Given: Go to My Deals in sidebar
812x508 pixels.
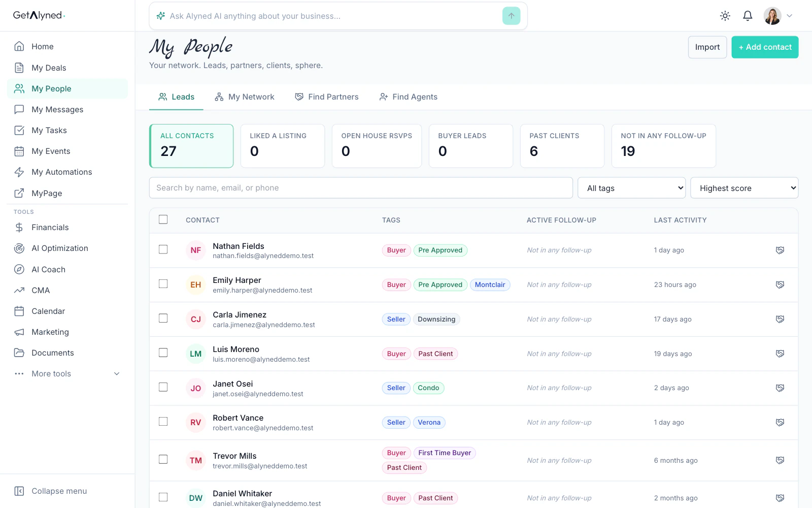Looking at the screenshot, I should 67,68.
